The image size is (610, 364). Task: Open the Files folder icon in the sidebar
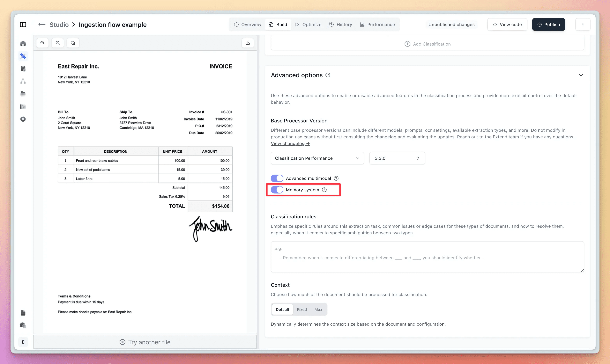(x=23, y=94)
